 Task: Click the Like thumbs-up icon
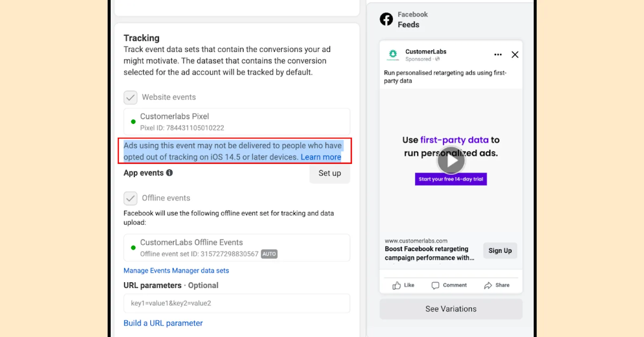(x=396, y=285)
